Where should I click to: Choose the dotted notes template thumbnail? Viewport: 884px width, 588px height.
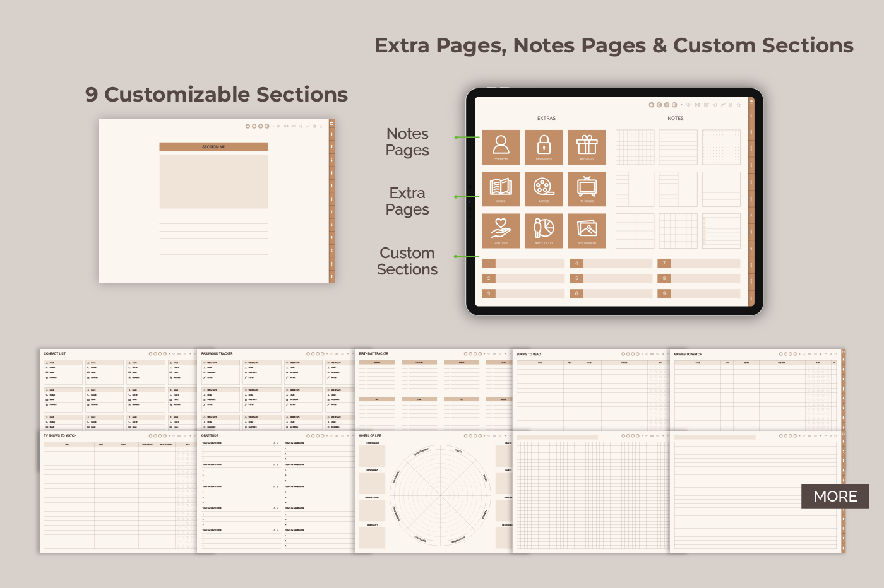(x=721, y=147)
